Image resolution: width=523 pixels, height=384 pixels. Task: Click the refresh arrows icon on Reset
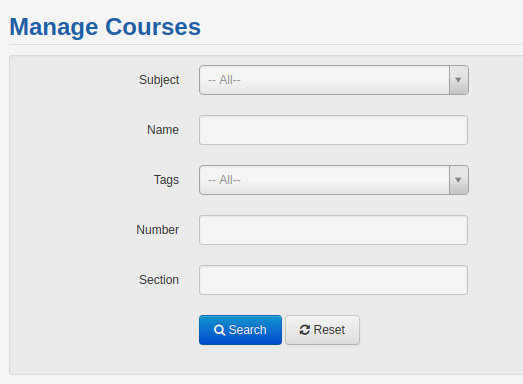(305, 330)
